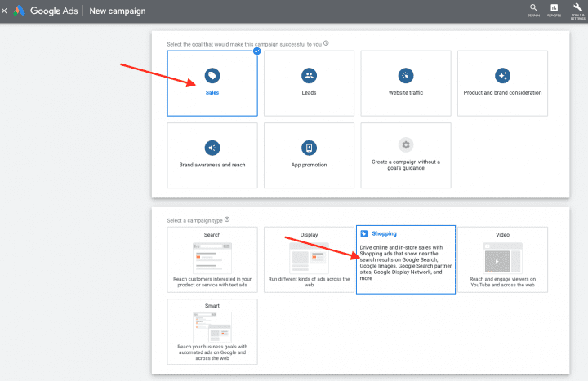Select the Smart campaign type thumbnail
The width and height of the screenshot is (588, 381).
[x=212, y=326]
